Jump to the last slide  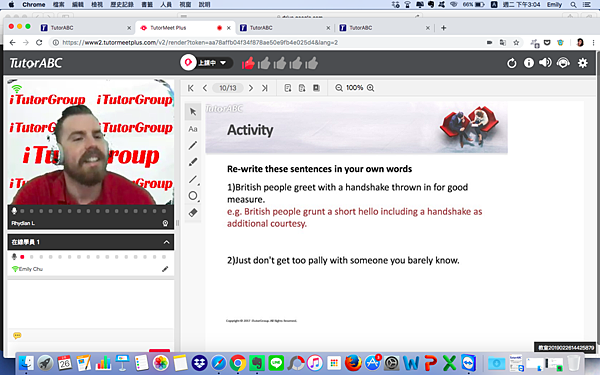coord(264,88)
